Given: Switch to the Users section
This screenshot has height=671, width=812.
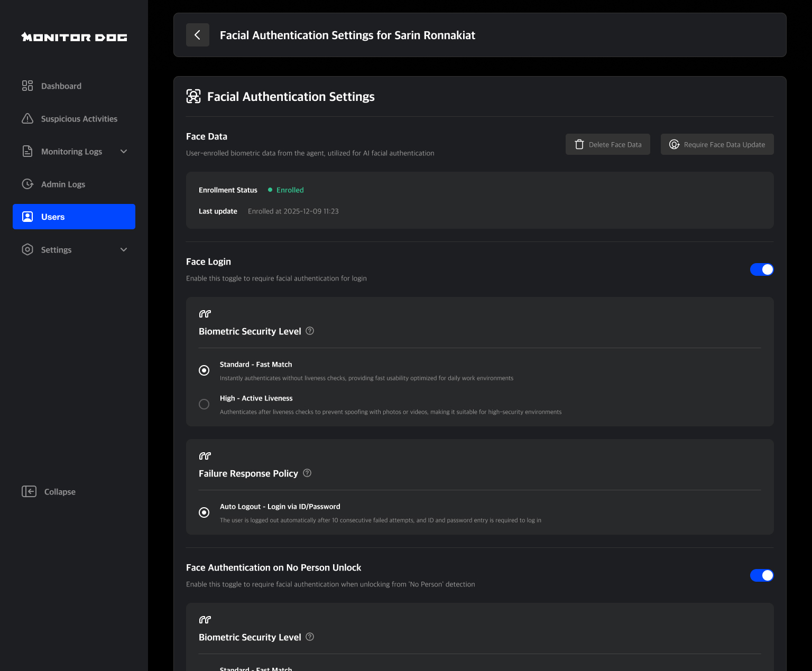Looking at the screenshot, I should point(52,217).
